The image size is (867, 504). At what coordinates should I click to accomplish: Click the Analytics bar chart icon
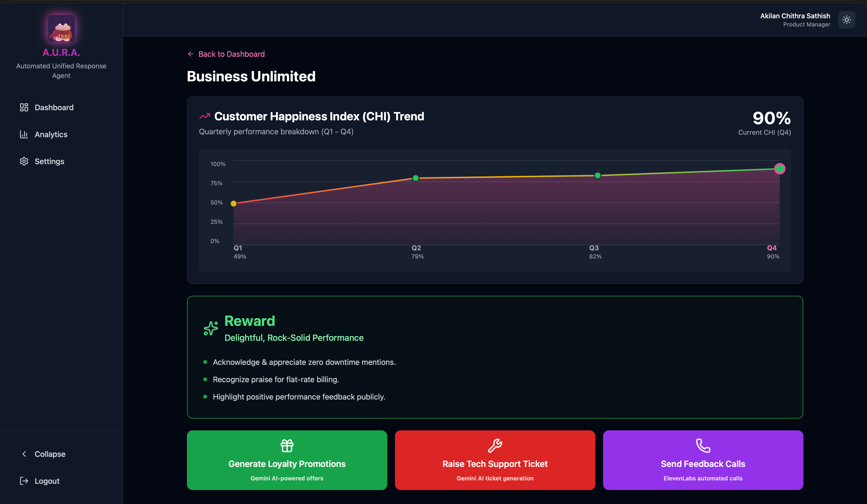pos(24,134)
